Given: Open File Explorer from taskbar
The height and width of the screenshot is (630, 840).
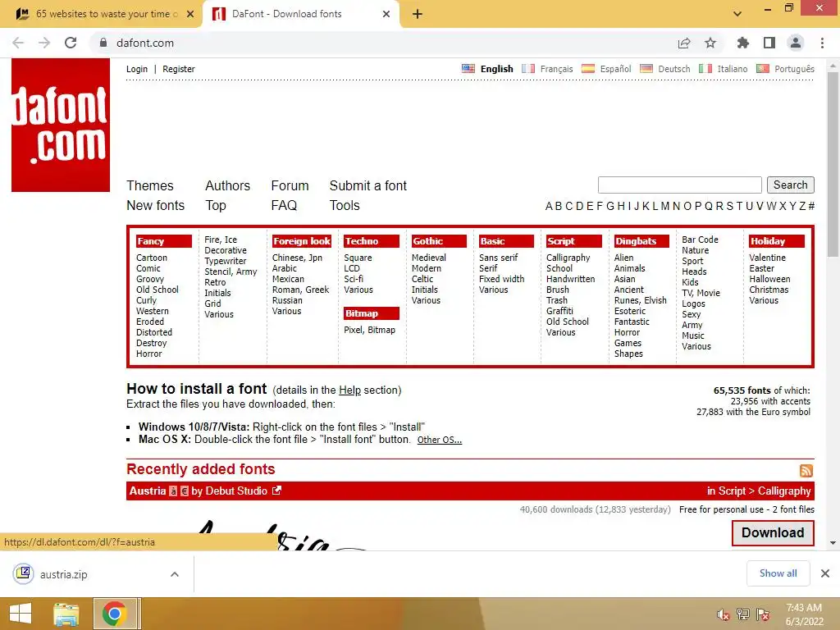Looking at the screenshot, I should click(x=66, y=614).
